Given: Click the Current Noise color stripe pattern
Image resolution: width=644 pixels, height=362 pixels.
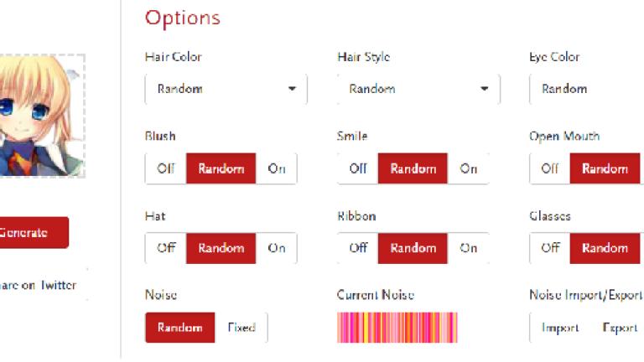Looking at the screenshot, I should point(397,328).
